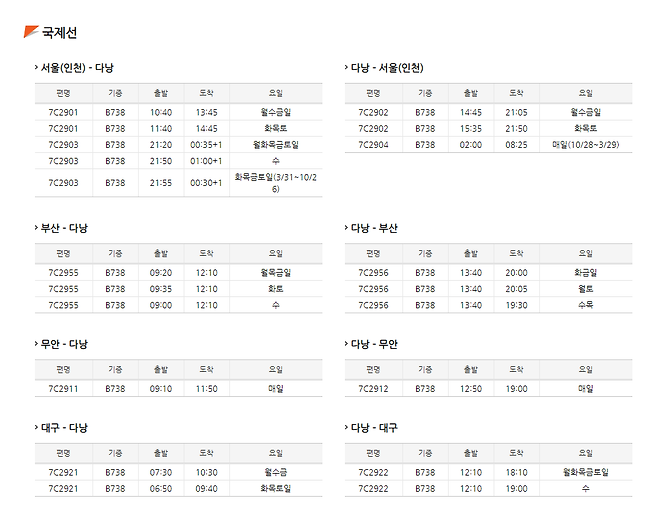
Task: Click the 01:00+1 arrival time cell
Action: coord(206,160)
